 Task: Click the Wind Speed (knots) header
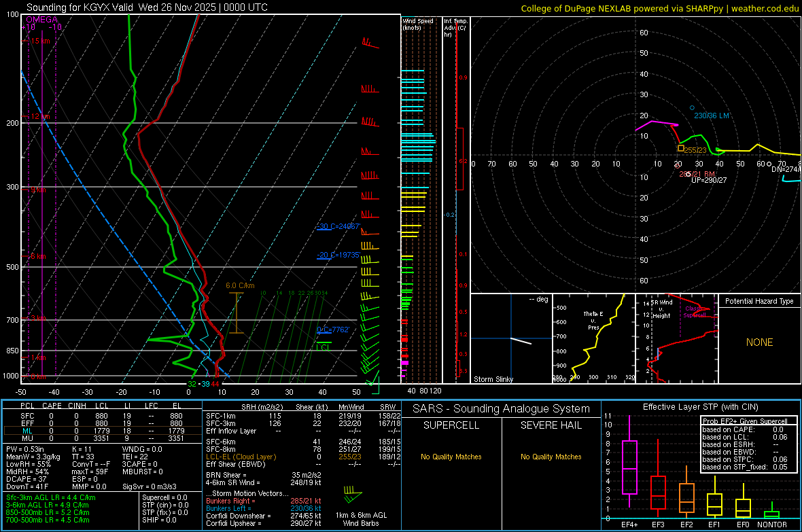tap(418, 24)
